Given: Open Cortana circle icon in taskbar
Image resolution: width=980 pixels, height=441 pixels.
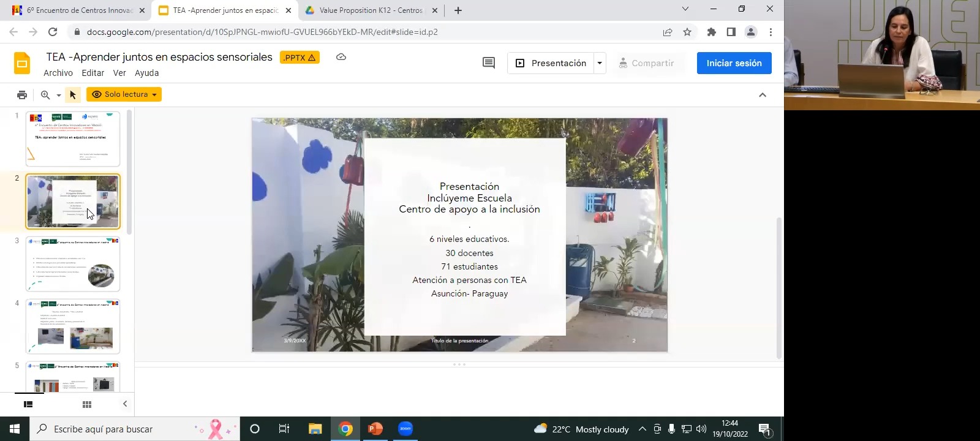Looking at the screenshot, I should 255,429.
